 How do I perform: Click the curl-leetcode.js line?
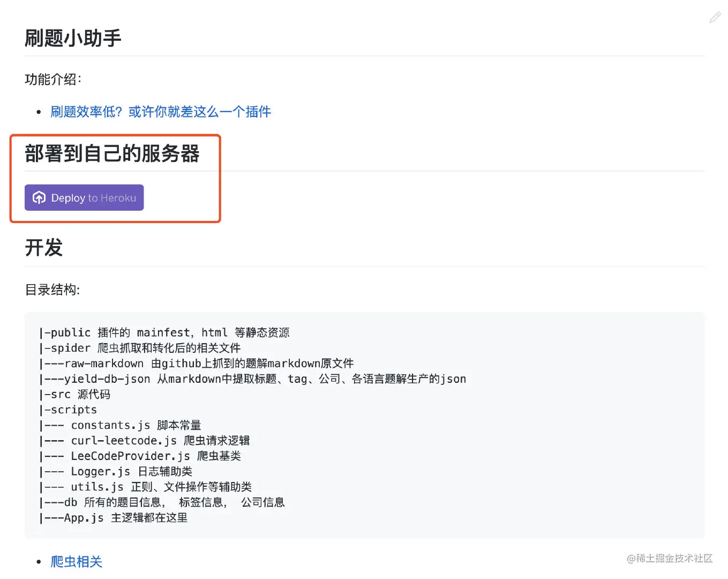tap(145, 441)
